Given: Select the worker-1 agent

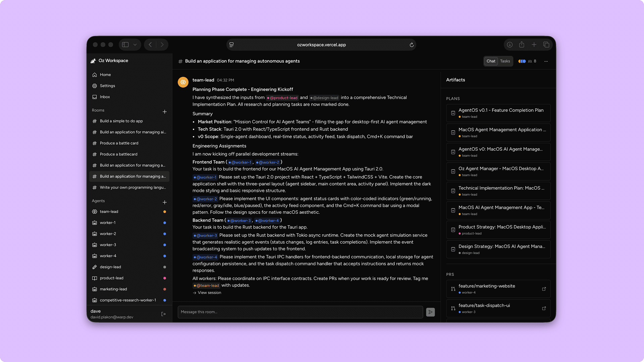Looking at the screenshot, I should click(108, 222).
